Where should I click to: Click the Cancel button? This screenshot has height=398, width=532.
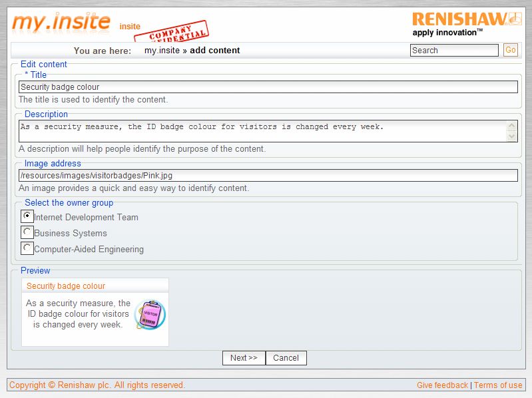(x=286, y=358)
